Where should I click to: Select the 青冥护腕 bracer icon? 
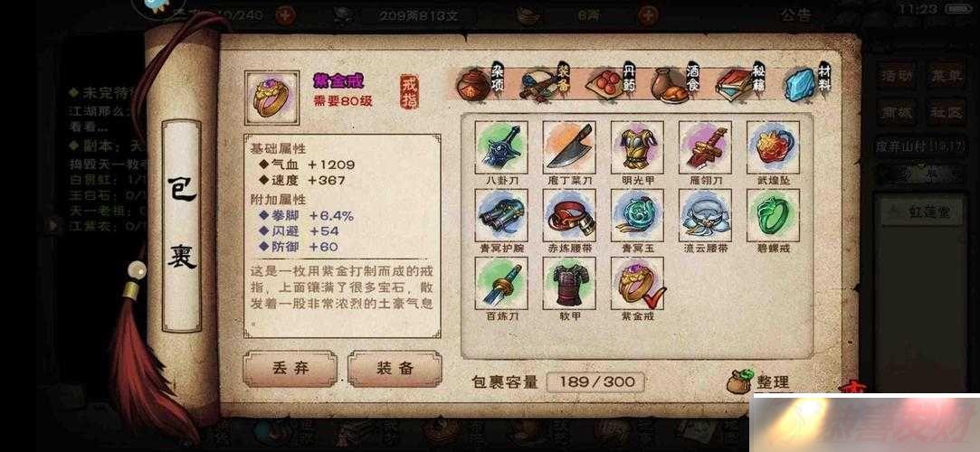501,215
